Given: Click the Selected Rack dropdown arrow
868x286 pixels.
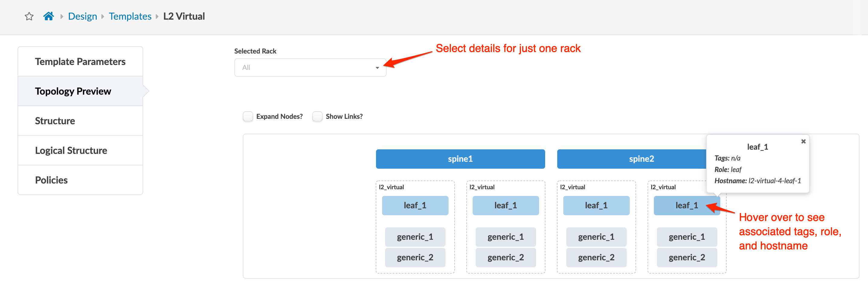Looking at the screenshot, I should tap(377, 68).
